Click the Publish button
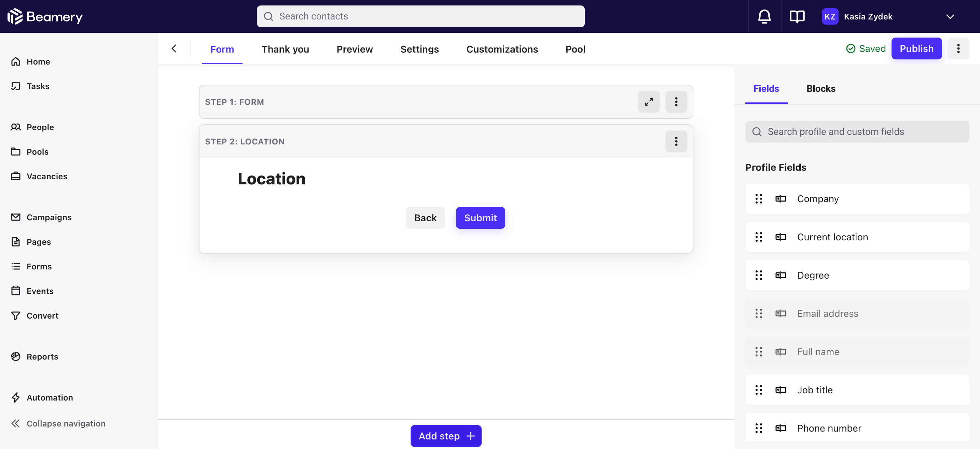Image resolution: width=980 pixels, height=449 pixels. 916,49
